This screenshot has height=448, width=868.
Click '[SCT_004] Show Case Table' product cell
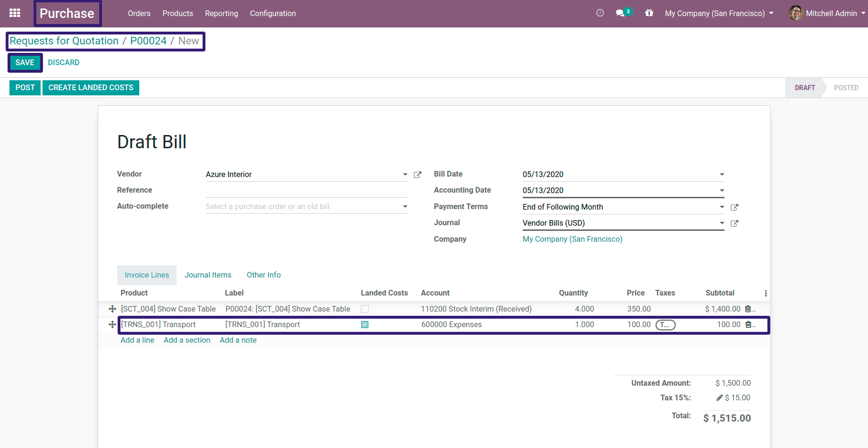[x=168, y=309]
